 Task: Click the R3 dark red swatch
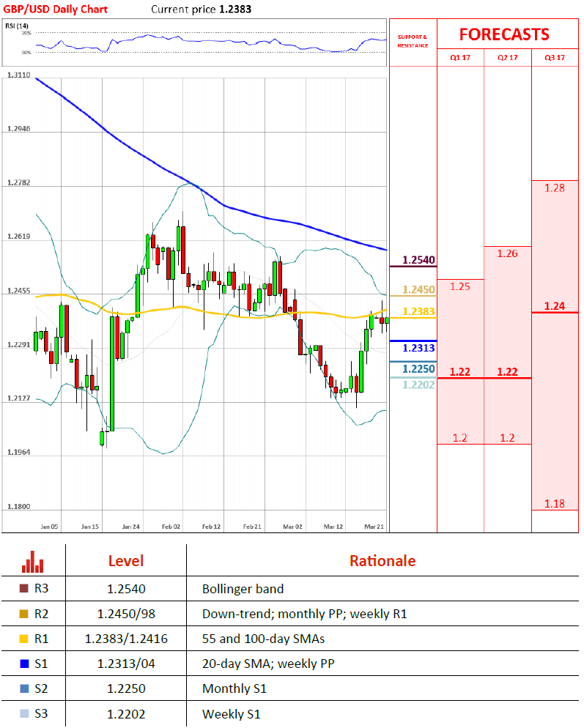click(x=23, y=589)
